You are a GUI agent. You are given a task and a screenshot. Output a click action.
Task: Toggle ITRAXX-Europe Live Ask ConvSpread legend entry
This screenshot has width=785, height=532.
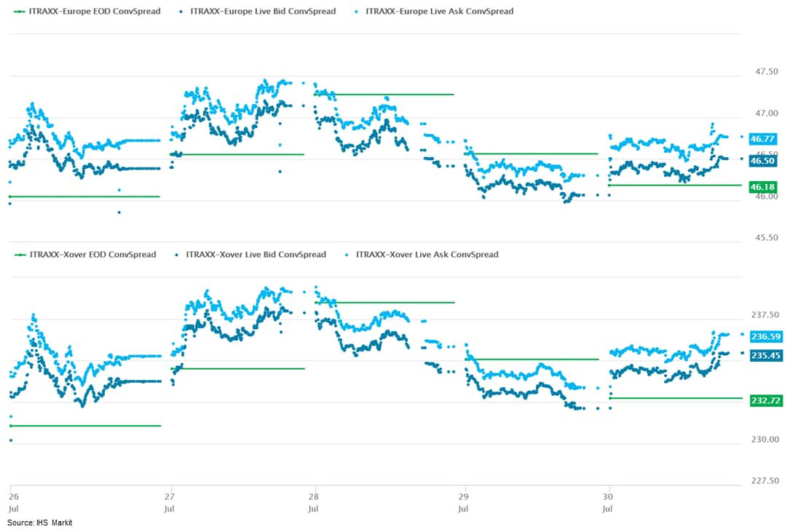[x=439, y=12]
